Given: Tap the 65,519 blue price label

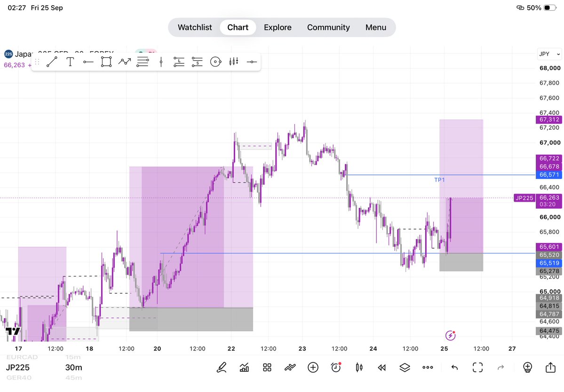Looking at the screenshot, I should (x=549, y=263).
